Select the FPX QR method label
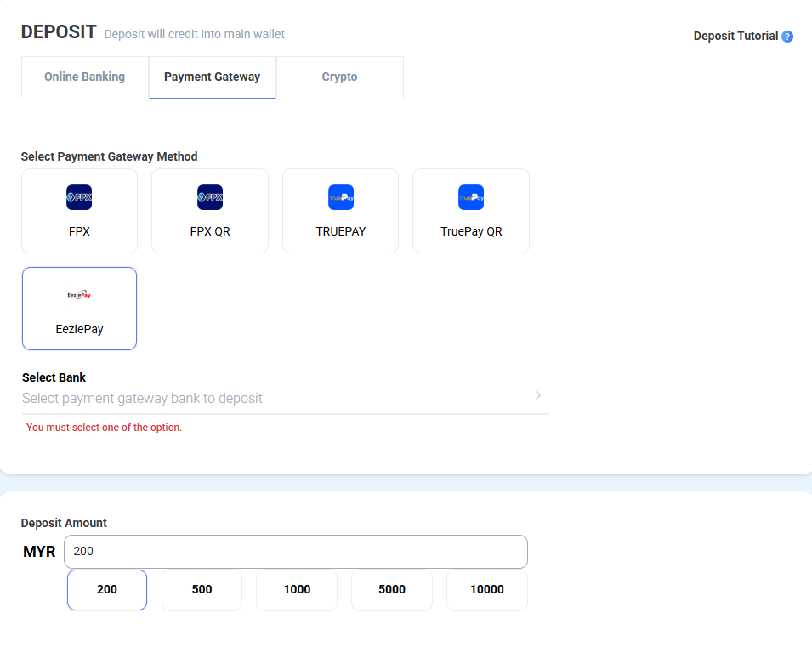812x647 pixels. (x=210, y=231)
